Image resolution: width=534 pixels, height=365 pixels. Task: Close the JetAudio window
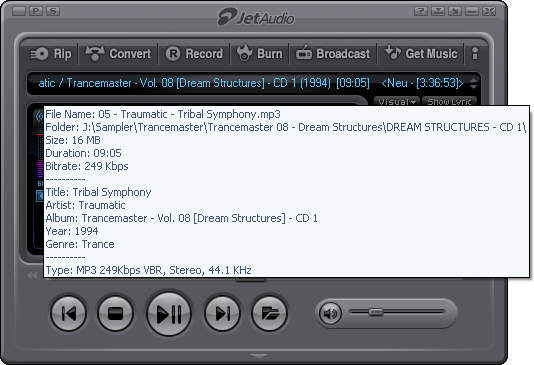pyautogui.click(x=489, y=12)
